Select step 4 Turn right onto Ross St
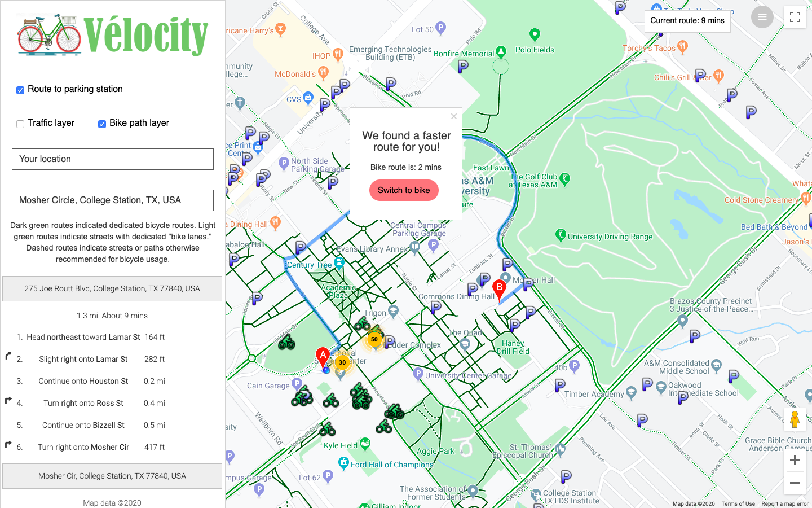 (85, 403)
